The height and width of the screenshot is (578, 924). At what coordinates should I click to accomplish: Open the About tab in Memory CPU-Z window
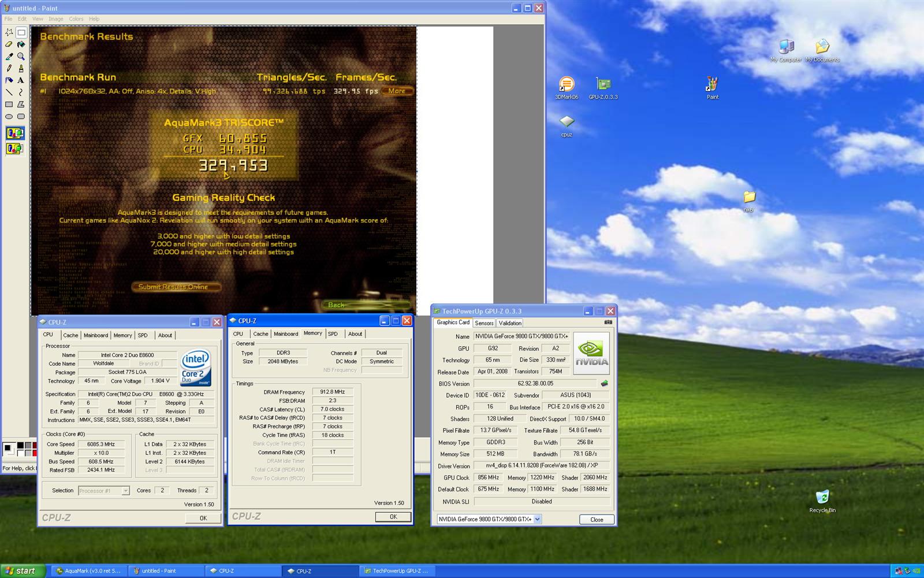pyautogui.click(x=355, y=334)
